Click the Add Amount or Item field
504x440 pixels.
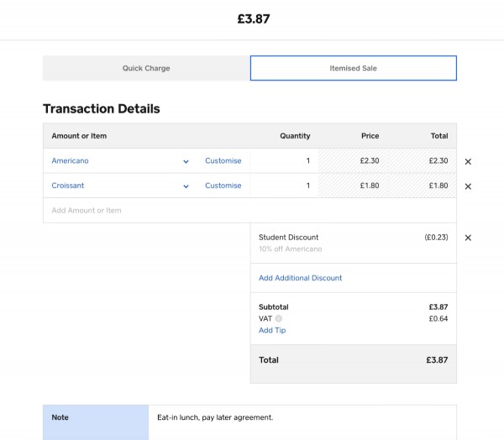click(x=146, y=211)
